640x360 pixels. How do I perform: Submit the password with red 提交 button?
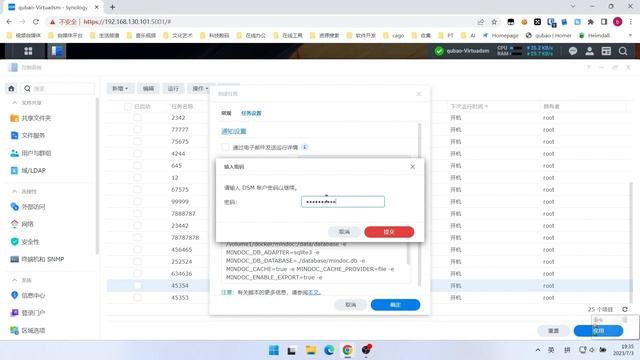click(x=389, y=232)
